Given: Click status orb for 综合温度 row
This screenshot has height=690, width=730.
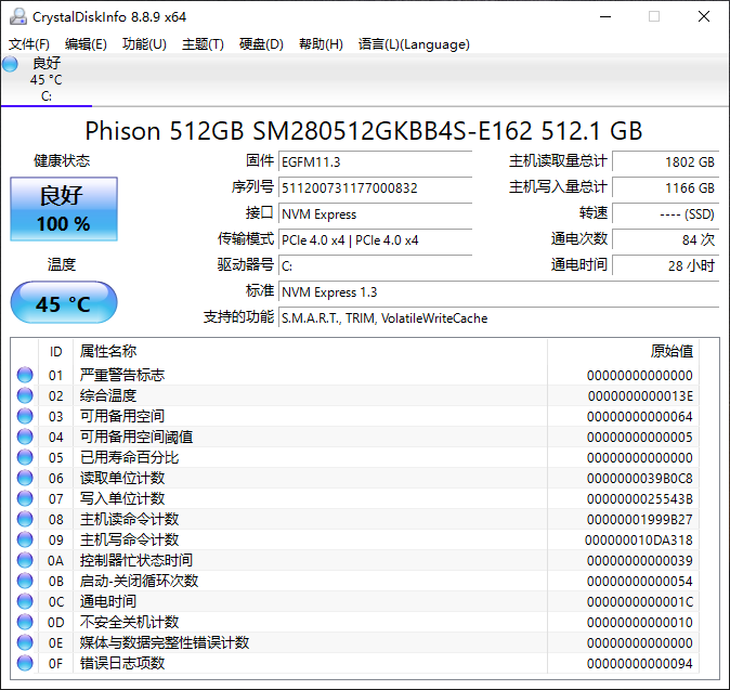Looking at the screenshot, I should [x=24, y=396].
